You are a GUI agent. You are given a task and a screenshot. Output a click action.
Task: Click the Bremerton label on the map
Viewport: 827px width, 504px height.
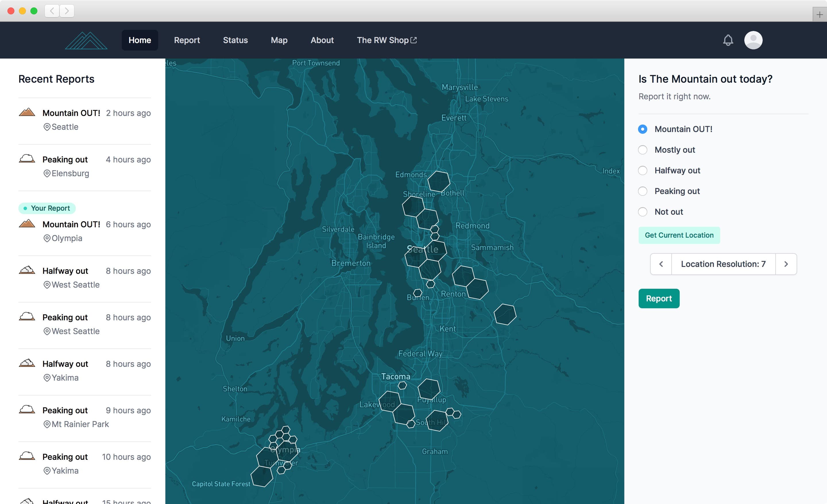[351, 263]
